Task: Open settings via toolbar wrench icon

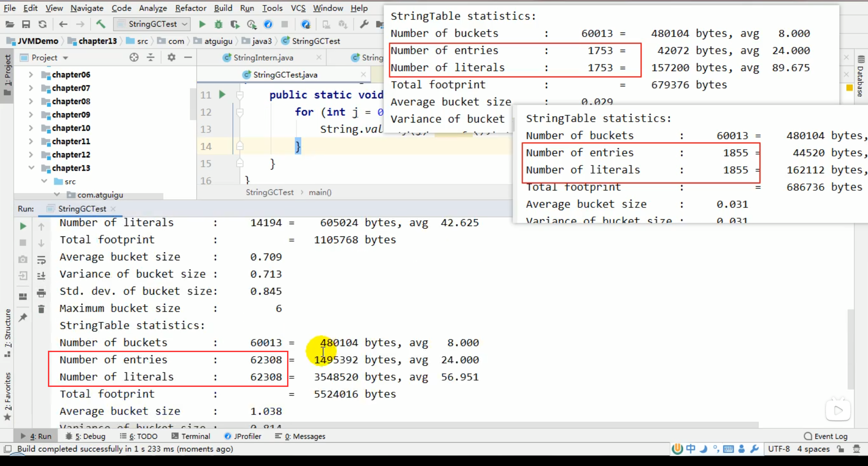Action: click(x=364, y=24)
